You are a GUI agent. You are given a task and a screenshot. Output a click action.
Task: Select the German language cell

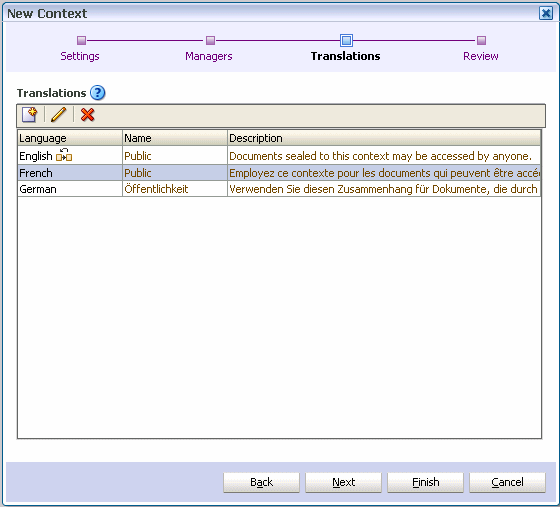coord(70,189)
